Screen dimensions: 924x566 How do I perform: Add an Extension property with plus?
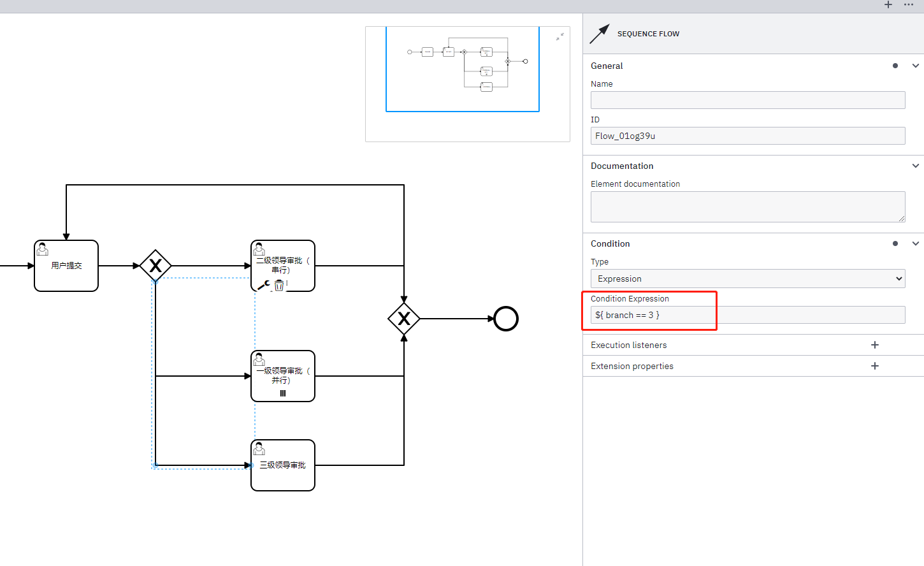[x=875, y=366]
